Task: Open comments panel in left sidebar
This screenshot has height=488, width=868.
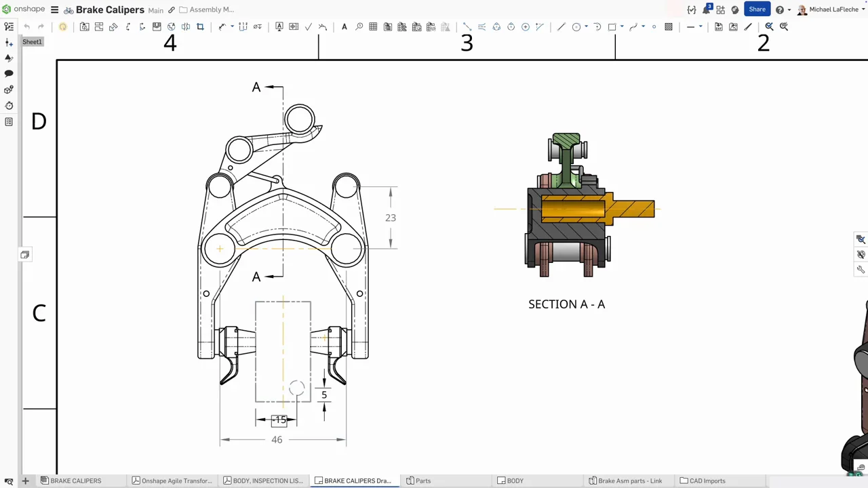Action: pyautogui.click(x=9, y=73)
